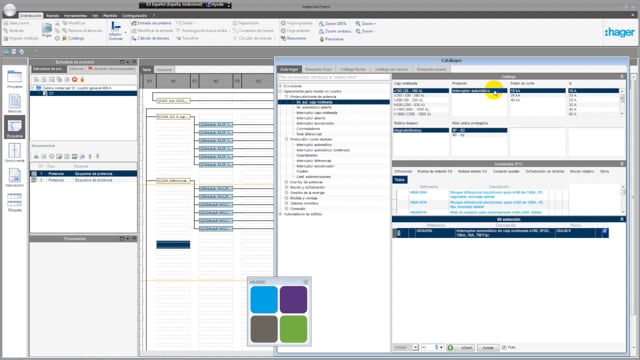This screenshot has height=360, width=640.
Task: Open the Valoración view in left sidebar
Action: click(x=15, y=177)
